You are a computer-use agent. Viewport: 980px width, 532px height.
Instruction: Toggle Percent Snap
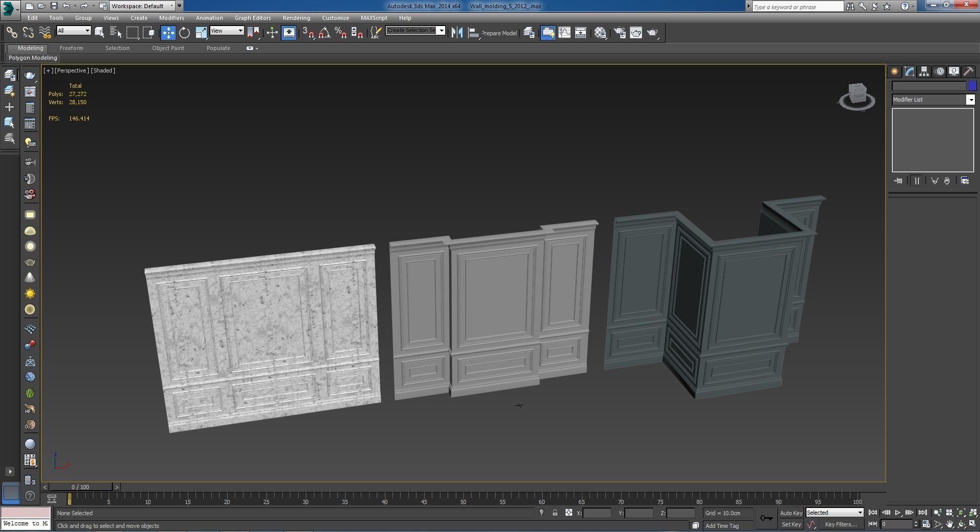click(x=340, y=33)
